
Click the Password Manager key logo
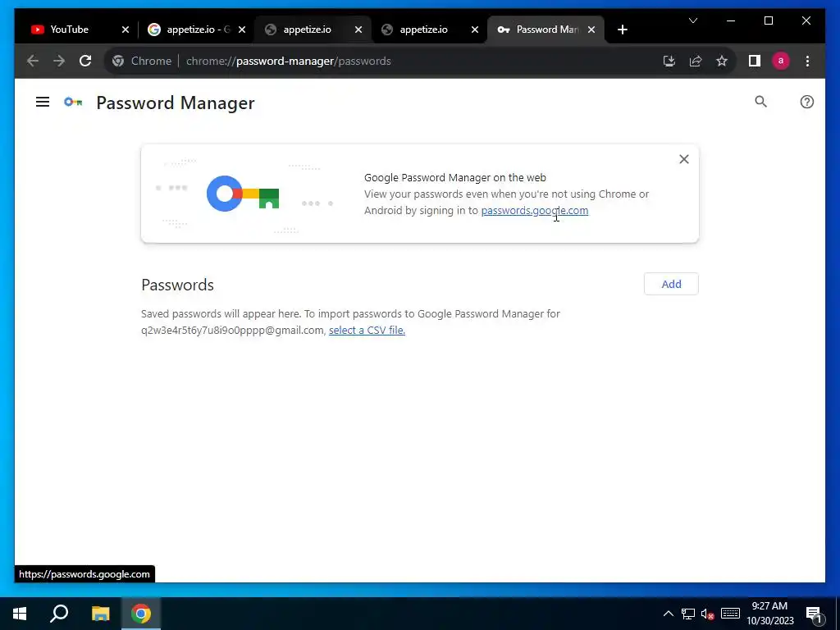coord(73,102)
